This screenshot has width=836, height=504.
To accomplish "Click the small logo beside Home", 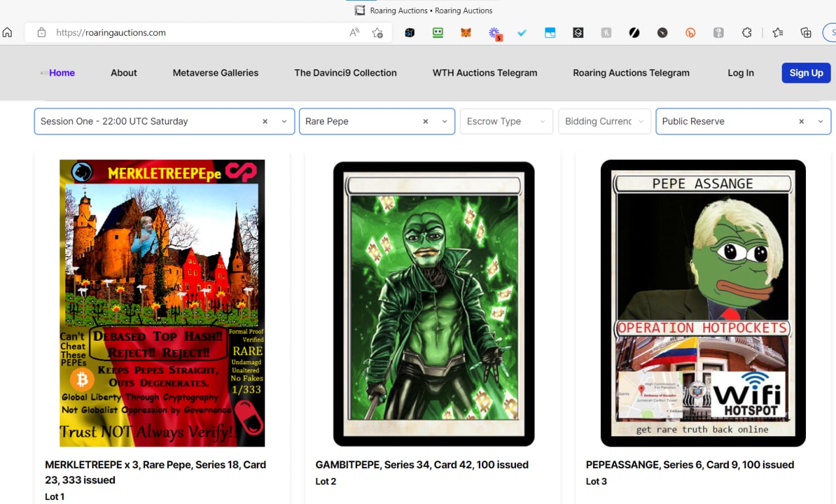I will pyautogui.click(x=44, y=73).
